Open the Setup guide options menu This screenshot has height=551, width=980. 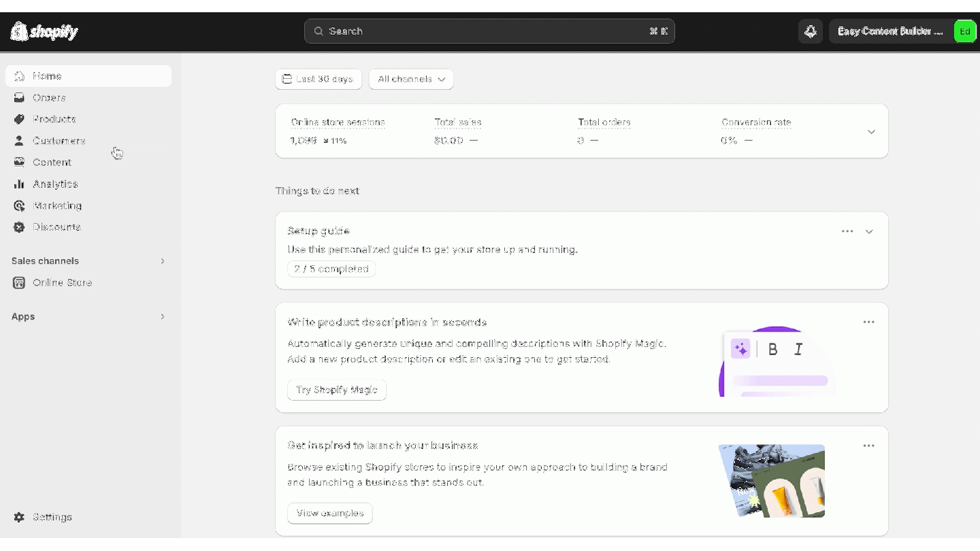[x=847, y=231]
